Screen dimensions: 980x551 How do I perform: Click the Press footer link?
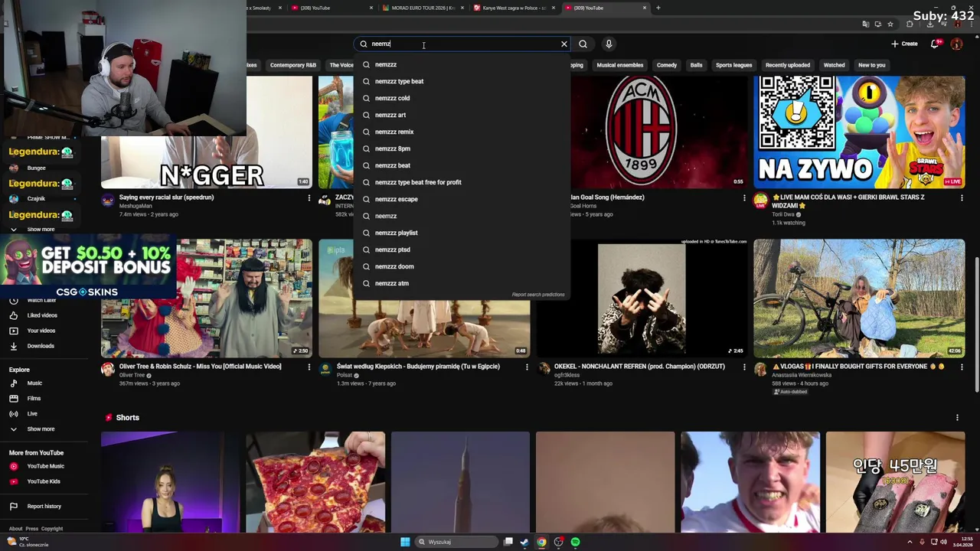(31, 529)
